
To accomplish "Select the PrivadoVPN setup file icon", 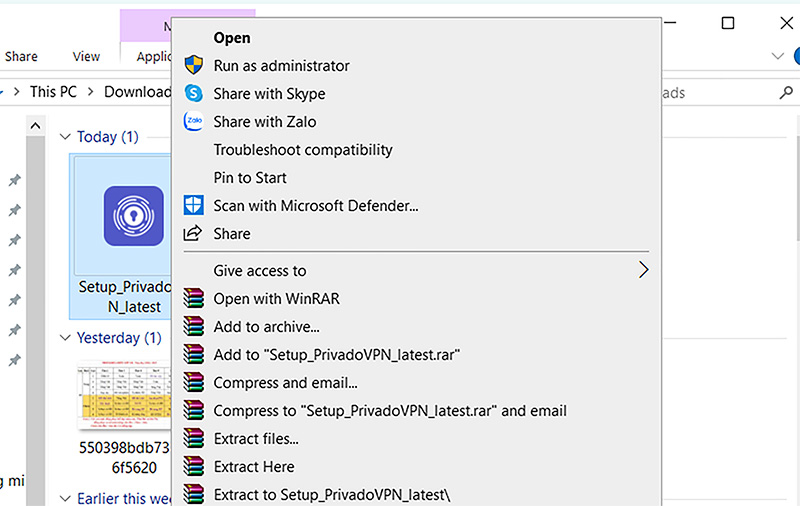I will (x=134, y=216).
